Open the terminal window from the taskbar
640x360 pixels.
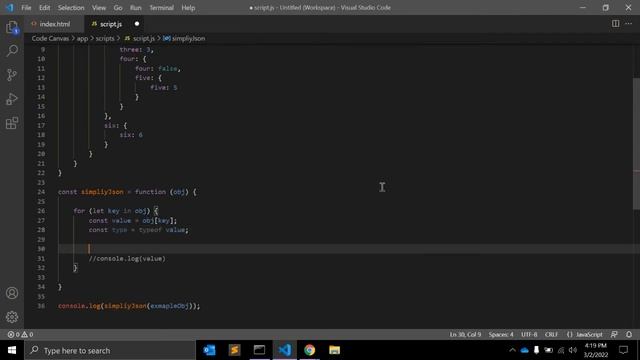click(259, 350)
